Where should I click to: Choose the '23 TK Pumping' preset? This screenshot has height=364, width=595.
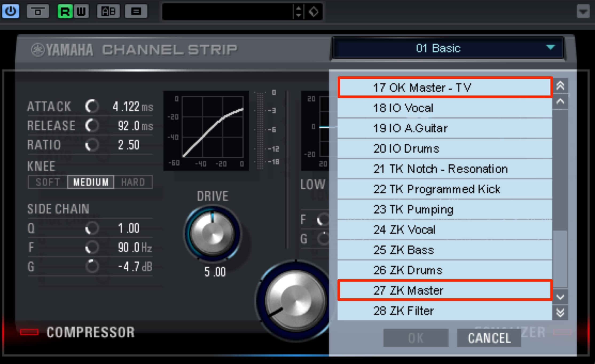tap(445, 209)
